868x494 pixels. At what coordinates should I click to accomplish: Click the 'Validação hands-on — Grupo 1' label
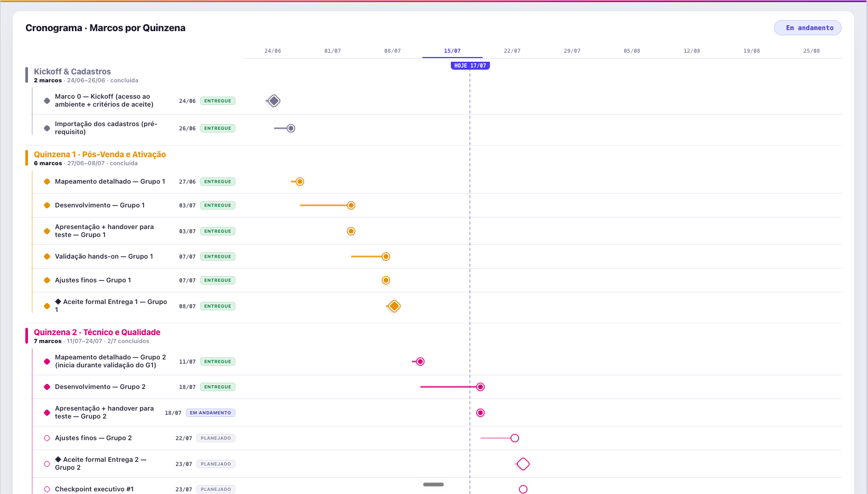coord(104,256)
